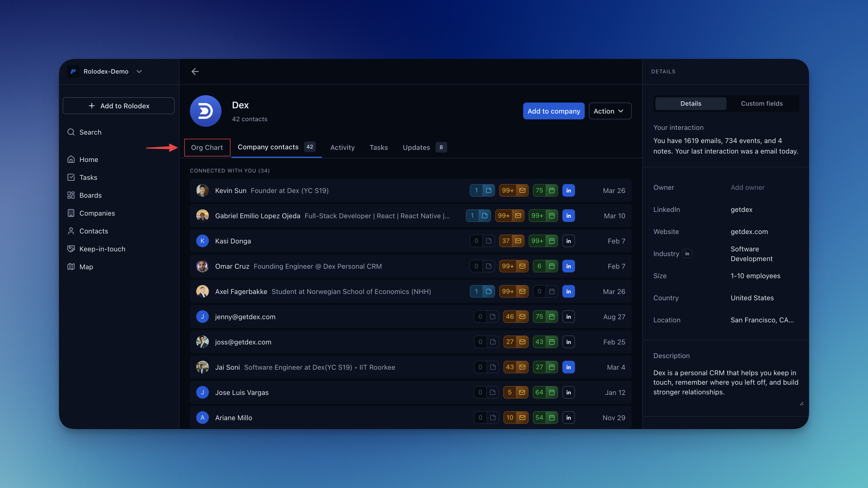This screenshot has height=488, width=868.
Task: Open Kevin Sun's 99+ email badge
Action: pos(513,191)
